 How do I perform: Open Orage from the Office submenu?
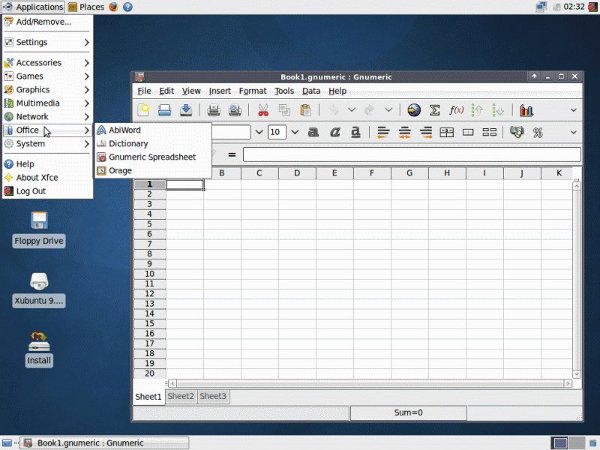[153, 171]
